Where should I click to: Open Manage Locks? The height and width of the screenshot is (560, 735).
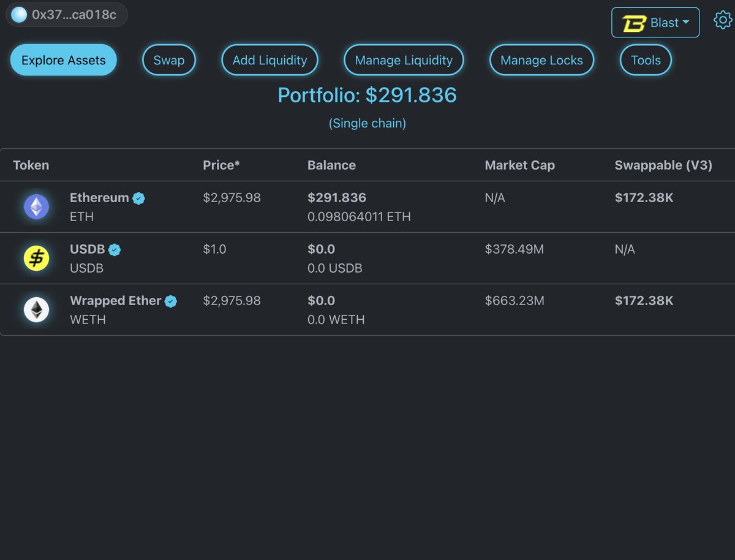pyautogui.click(x=541, y=60)
